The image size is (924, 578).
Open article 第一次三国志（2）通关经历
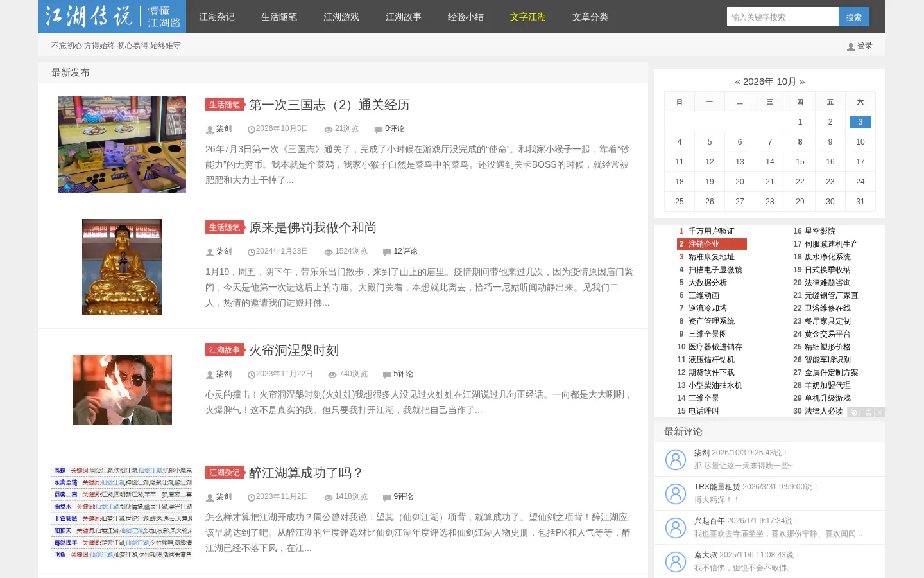329,105
